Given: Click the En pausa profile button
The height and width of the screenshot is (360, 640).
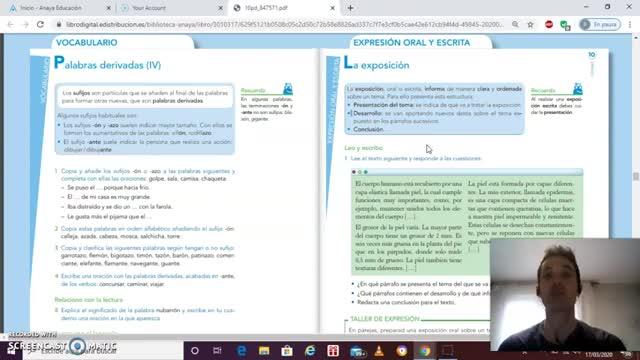Looking at the screenshot, I should tap(600, 24).
